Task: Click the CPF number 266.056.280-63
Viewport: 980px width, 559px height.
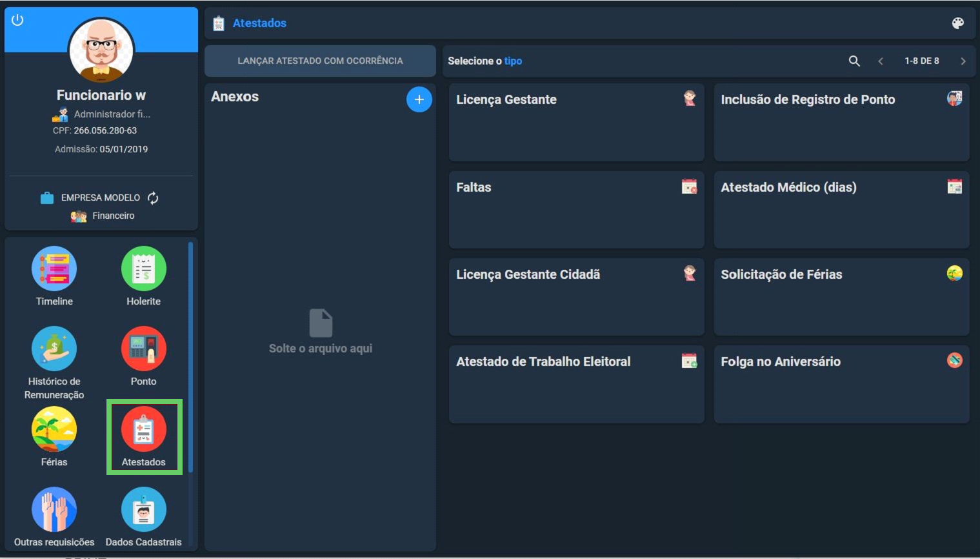Action: coord(105,130)
